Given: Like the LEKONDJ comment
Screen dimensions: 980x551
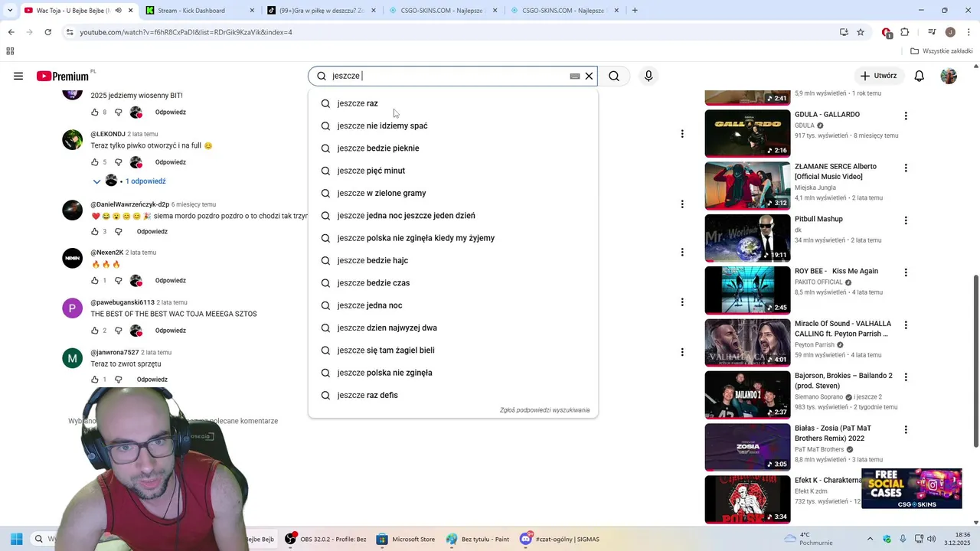Looking at the screenshot, I should (x=95, y=162).
